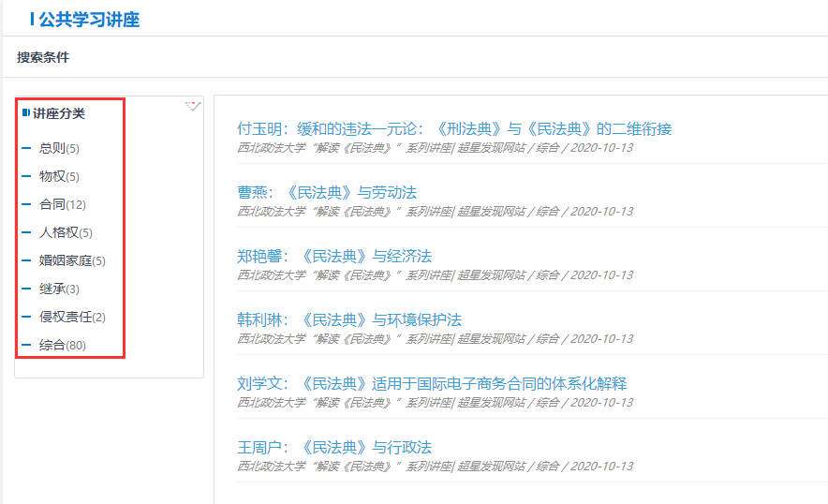Click the source line under 付玉明 lecture
This screenshot has height=504, width=828.
coord(435,148)
